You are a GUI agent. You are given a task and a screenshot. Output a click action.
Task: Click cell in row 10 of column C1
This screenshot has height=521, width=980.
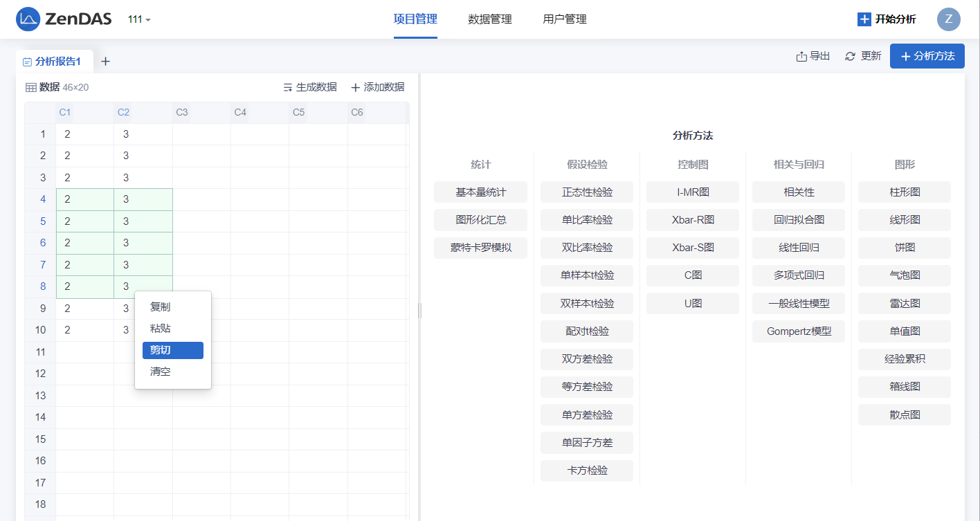pyautogui.click(x=84, y=330)
